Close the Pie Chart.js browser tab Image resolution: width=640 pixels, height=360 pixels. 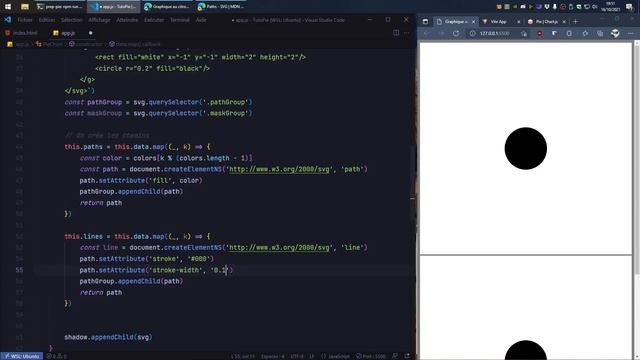[564, 22]
